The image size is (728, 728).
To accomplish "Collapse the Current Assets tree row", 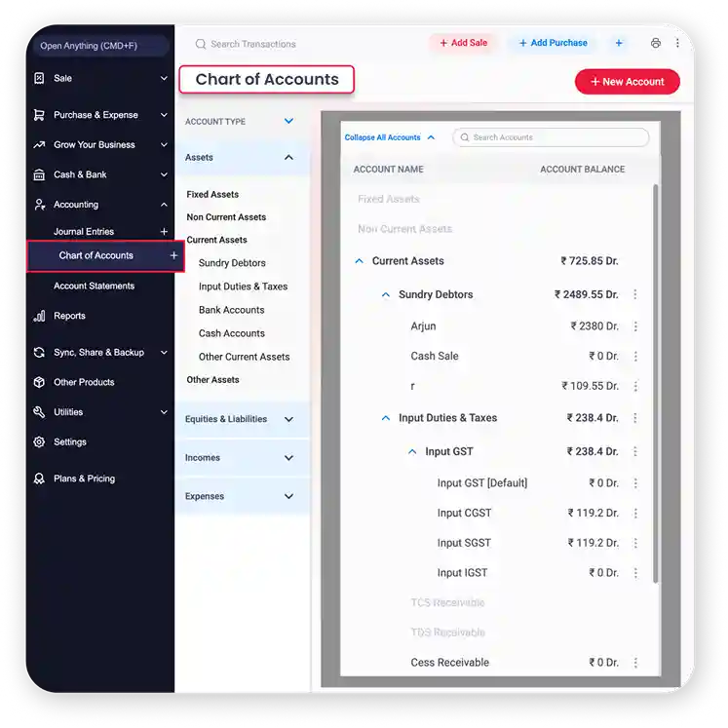I will (x=359, y=261).
